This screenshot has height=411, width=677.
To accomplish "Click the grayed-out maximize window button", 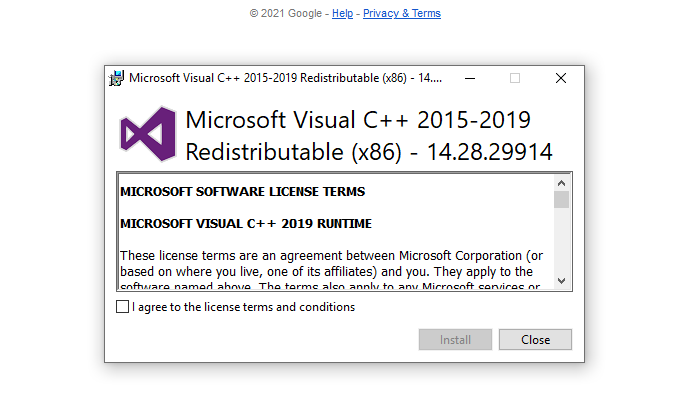I will point(515,79).
